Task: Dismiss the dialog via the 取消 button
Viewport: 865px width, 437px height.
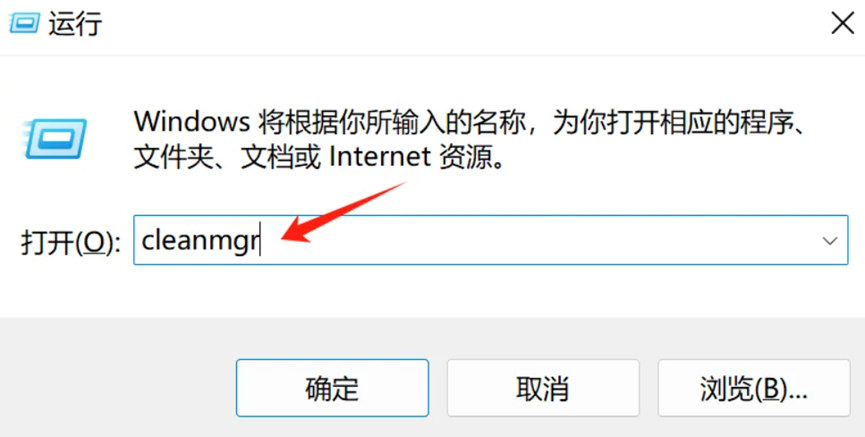Action: pyautogui.click(x=543, y=388)
